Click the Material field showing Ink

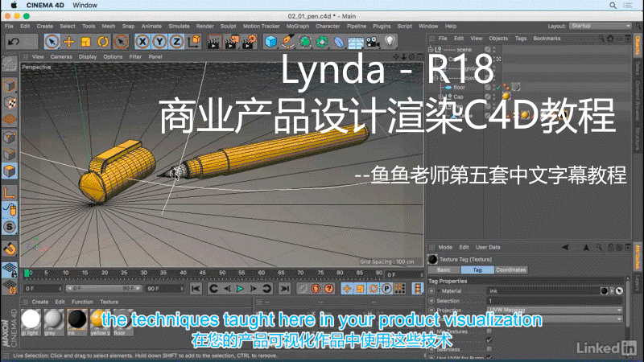[544, 291]
